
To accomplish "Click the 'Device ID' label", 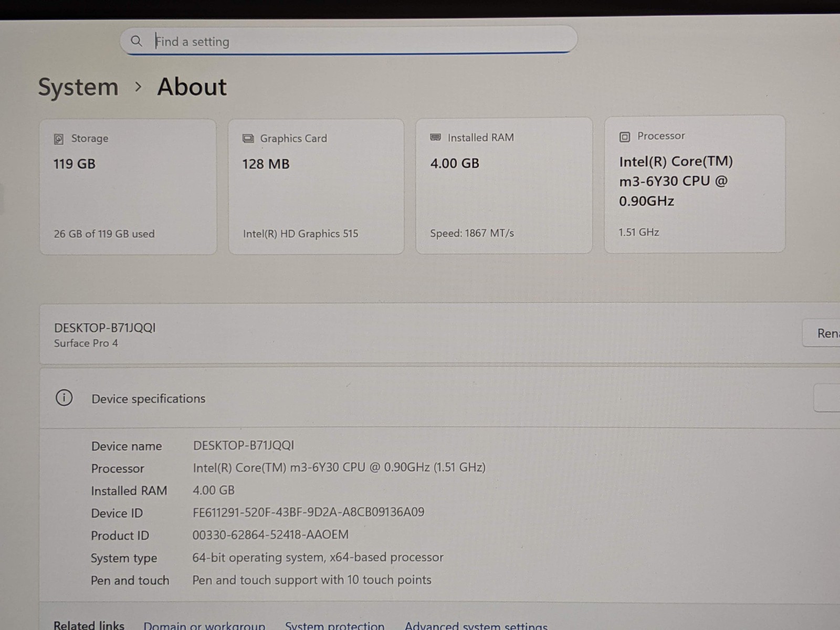I will 117,513.
